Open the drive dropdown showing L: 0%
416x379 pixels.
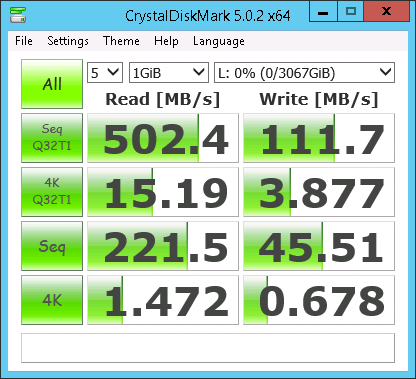coord(304,72)
